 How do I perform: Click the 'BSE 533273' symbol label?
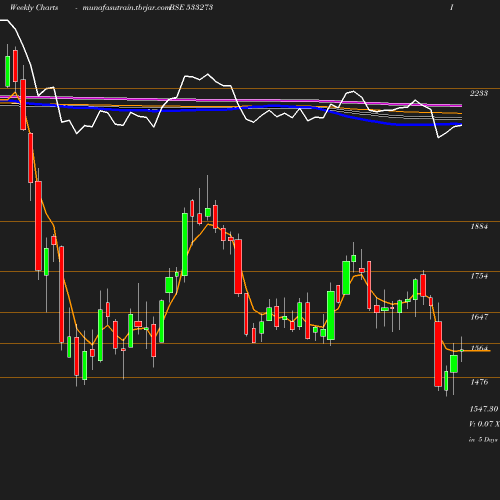(191, 7)
